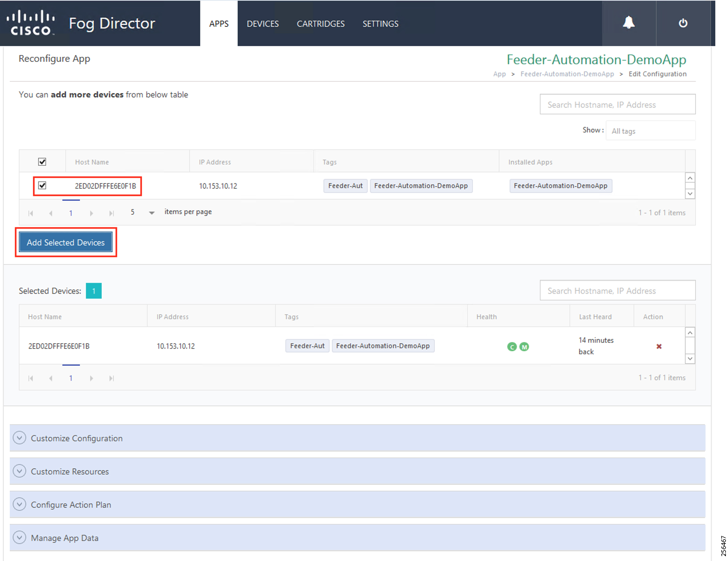Toggle the select-all header checkbox
This screenshot has width=728, height=561.
pos(42,162)
